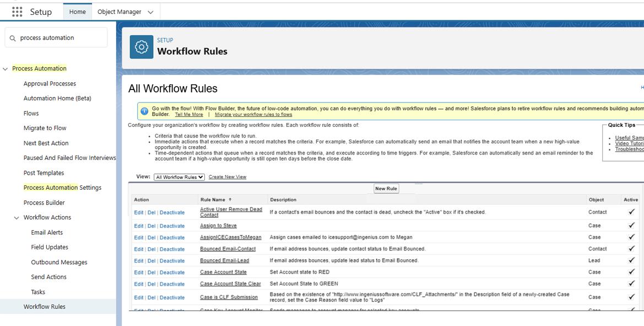The width and height of the screenshot is (644, 326).
Task: Click inside the Quick Find search box
Action: tap(61, 37)
